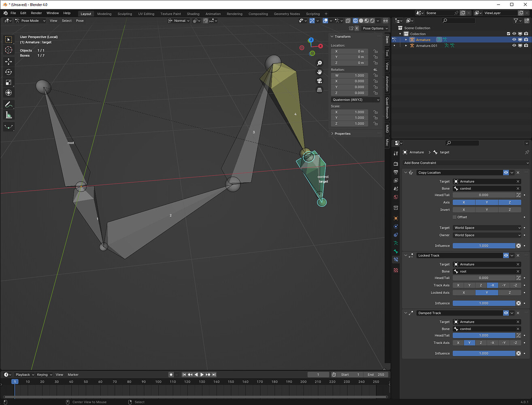The width and height of the screenshot is (532, 405).
Task: Remove the Copy Location constraint
Action: (x=518, y=173)
